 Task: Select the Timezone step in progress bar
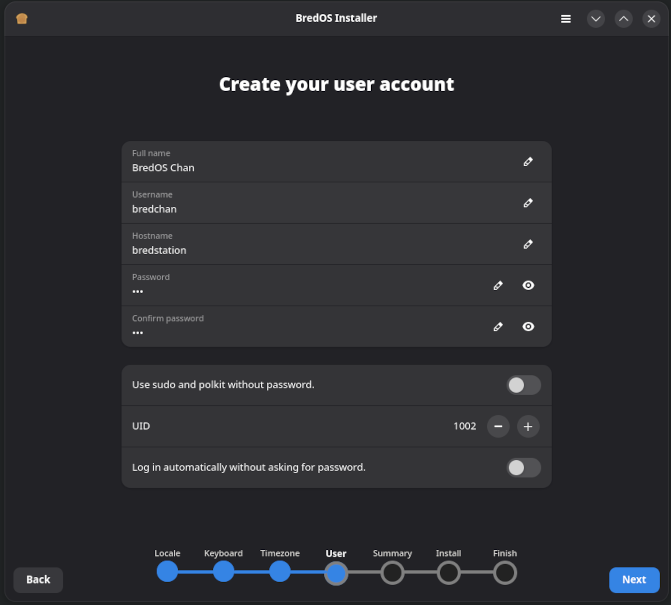coord(280,571)
